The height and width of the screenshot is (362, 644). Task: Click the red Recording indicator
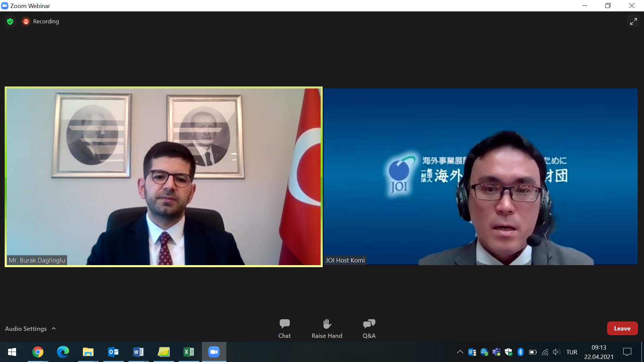26,21
